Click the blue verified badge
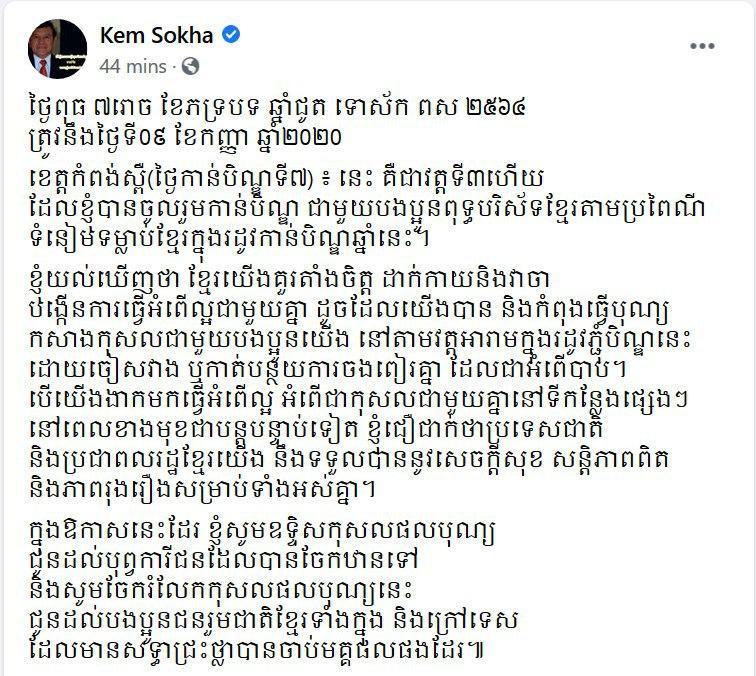This screenshot has height=676, width=756. [231, 35]
